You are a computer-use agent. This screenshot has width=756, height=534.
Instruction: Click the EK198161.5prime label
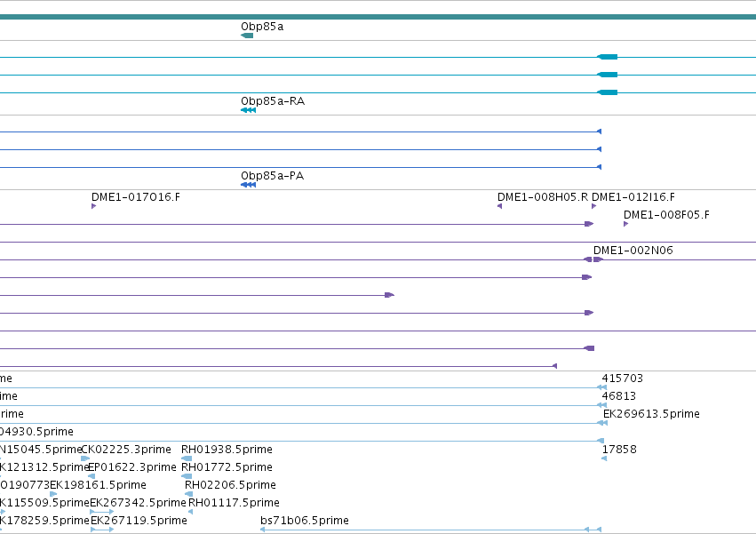pos(99,485)
